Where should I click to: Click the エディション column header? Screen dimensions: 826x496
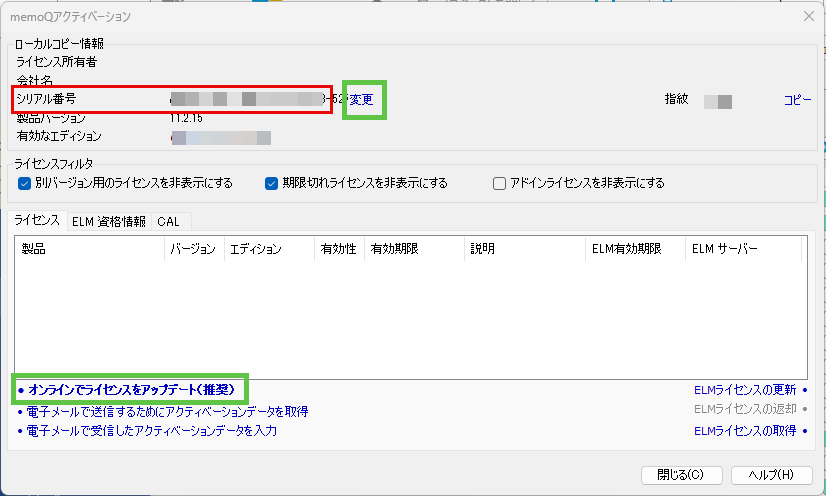pyautogui.click(x=268, y=249)
